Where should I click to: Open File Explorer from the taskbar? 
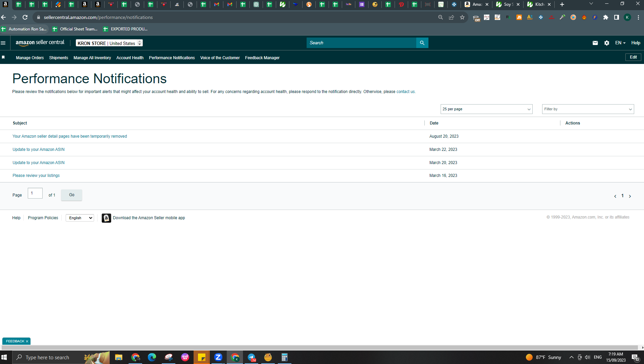118,357
